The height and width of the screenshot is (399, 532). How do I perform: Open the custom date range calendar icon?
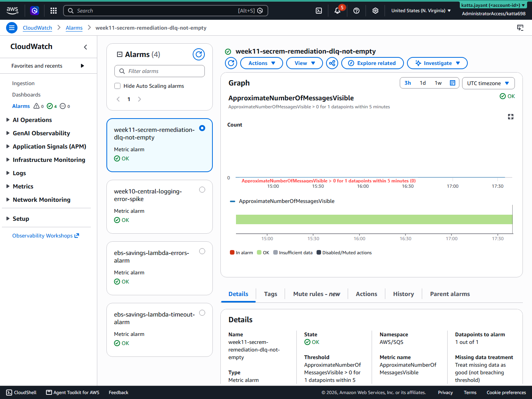(x=453, y=83)
